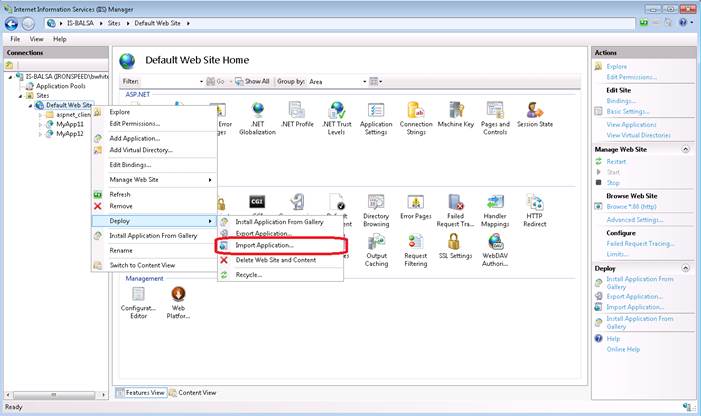Collapse the Manage Web Site section
Image resolution: width=701 pixels, height=416 pixels.
point(685,149)
